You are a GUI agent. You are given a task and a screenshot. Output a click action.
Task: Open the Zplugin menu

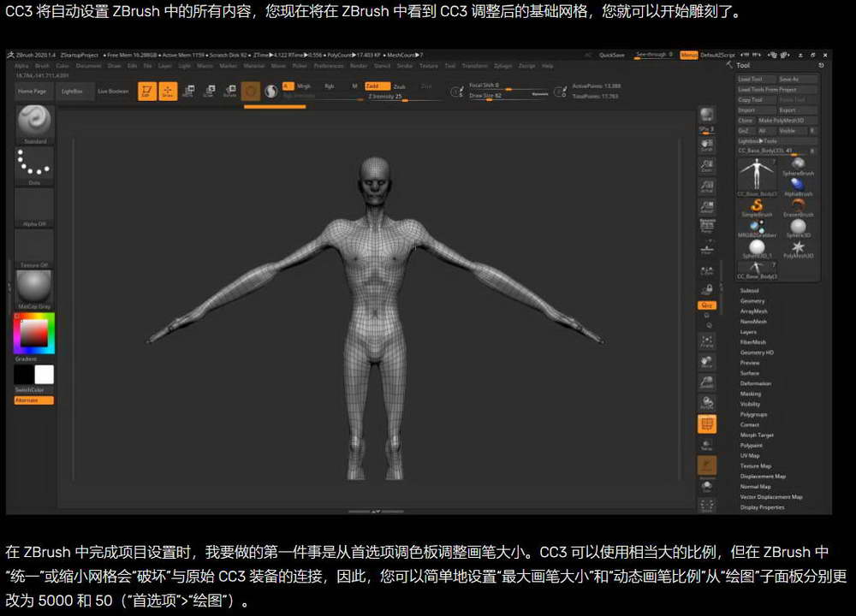pyautogui.click(x=502, y=66)
